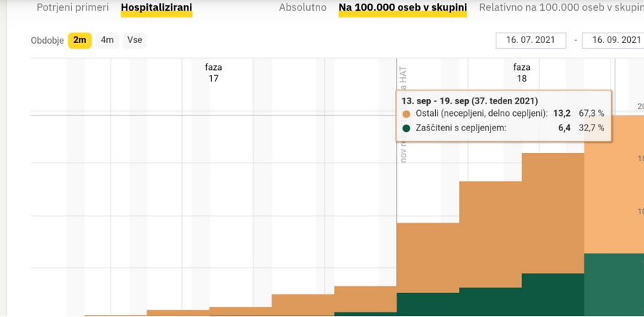Click the start date field 16. 07. 2021

[x=530, y=40]
